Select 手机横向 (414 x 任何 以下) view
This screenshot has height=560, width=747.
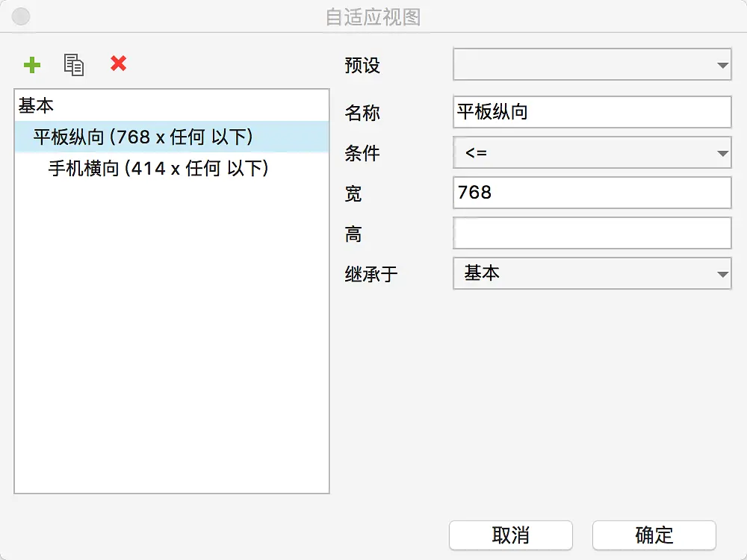(x=158, y=169)
